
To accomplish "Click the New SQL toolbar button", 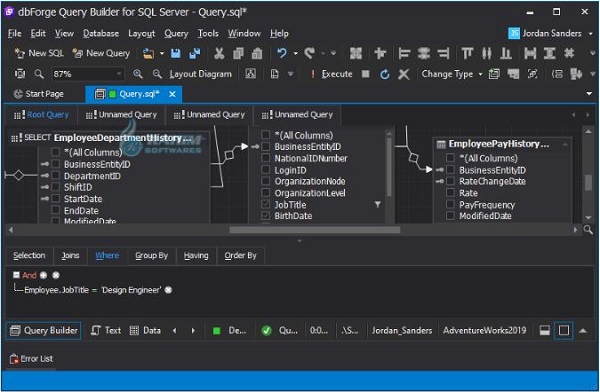I will coord(39,53).
